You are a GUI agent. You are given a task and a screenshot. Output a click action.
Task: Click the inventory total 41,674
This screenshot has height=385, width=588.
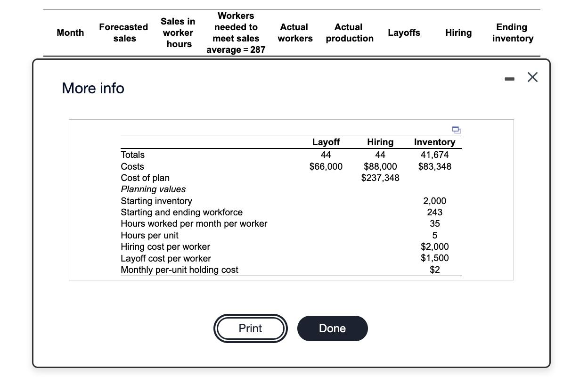[x=434, y=155]
